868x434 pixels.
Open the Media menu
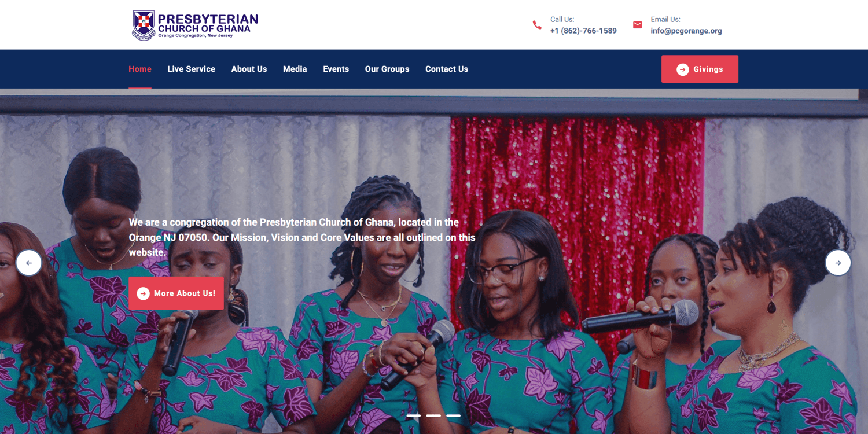pos(295,69)
